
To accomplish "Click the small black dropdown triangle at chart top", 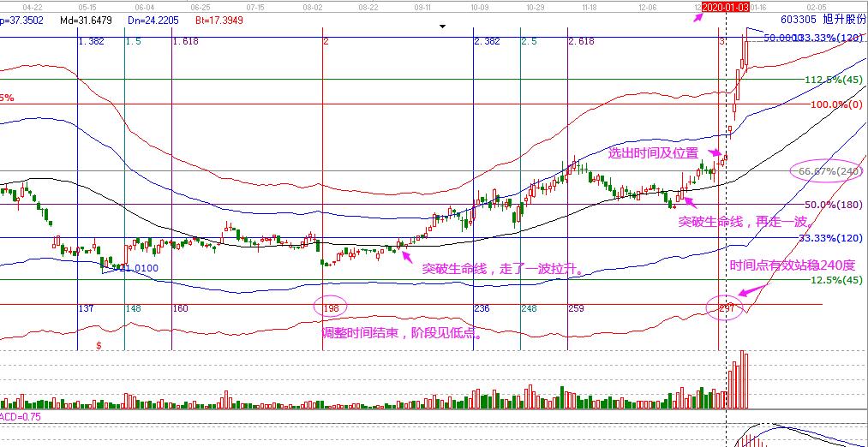I will click(442, 27).
